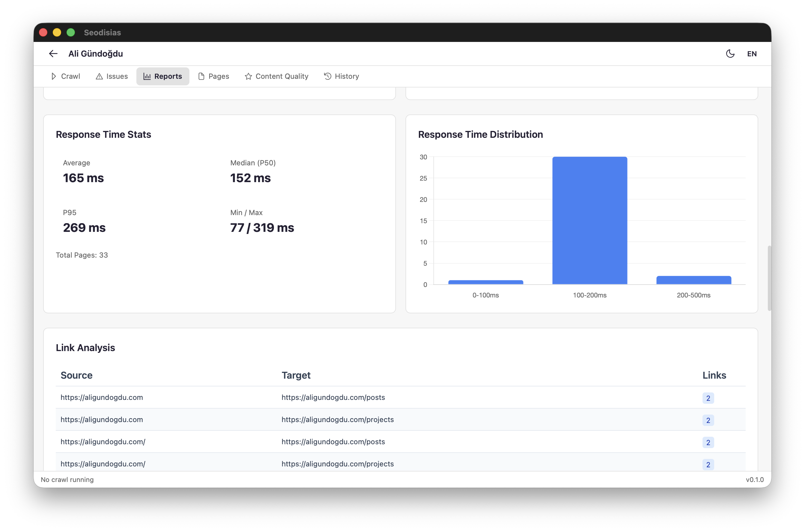Click the back arrow next to Ali Gündoğdu

(53, 54)
